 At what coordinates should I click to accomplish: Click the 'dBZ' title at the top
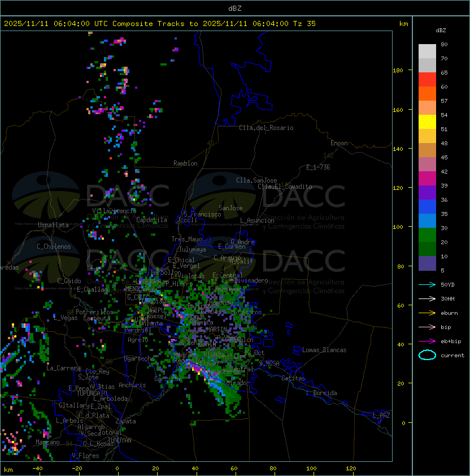pos(235,8)
